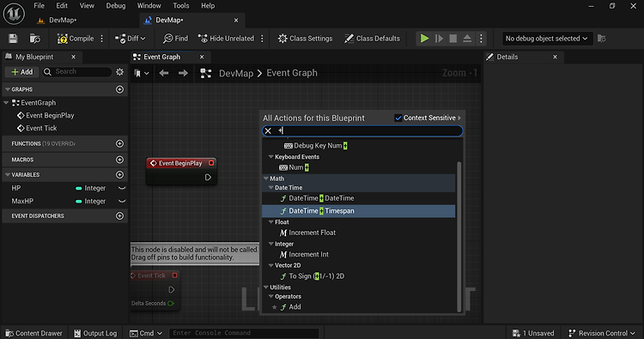Toggle the Context Sensitive checkbox

tap(398, 118)
